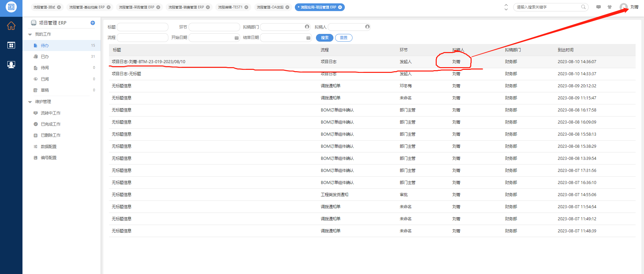Open 数据配置 in the sidebar
Viewport: 644px width, 274px height.
click(62, 147)
